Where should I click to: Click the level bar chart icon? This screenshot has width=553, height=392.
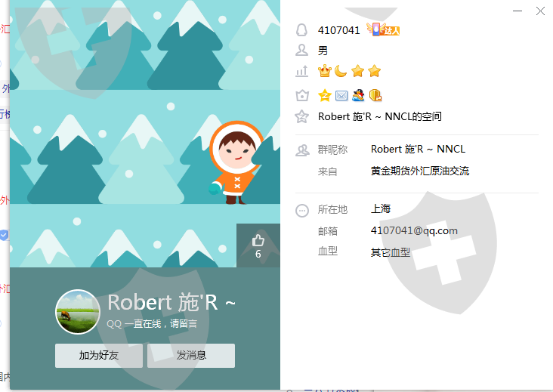click(x=301, y=71)
